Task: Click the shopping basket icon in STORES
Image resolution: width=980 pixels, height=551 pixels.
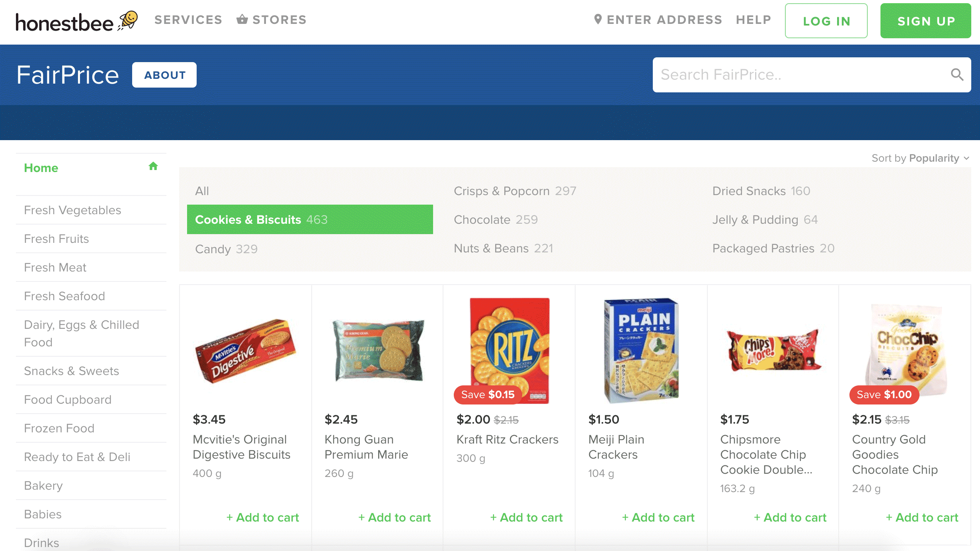Action: coord(243,19)
